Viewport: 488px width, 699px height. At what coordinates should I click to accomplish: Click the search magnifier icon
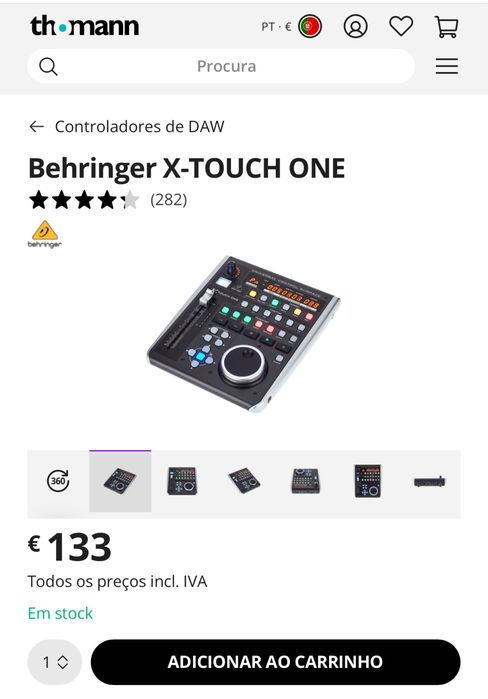(48, 67)
